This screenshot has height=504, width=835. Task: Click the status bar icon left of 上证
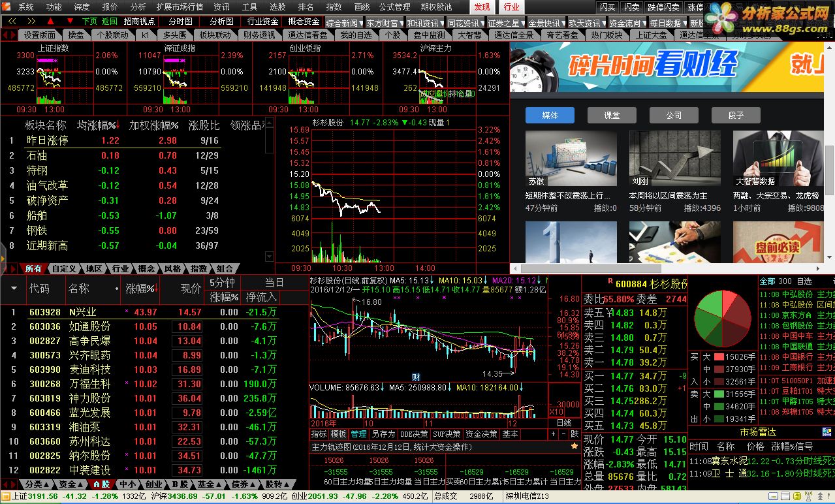[x=5, y=497]
